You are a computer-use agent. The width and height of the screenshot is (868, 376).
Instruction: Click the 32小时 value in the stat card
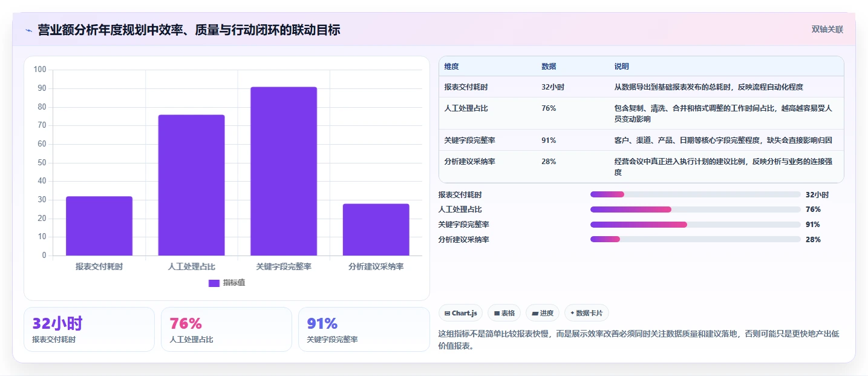57,323
